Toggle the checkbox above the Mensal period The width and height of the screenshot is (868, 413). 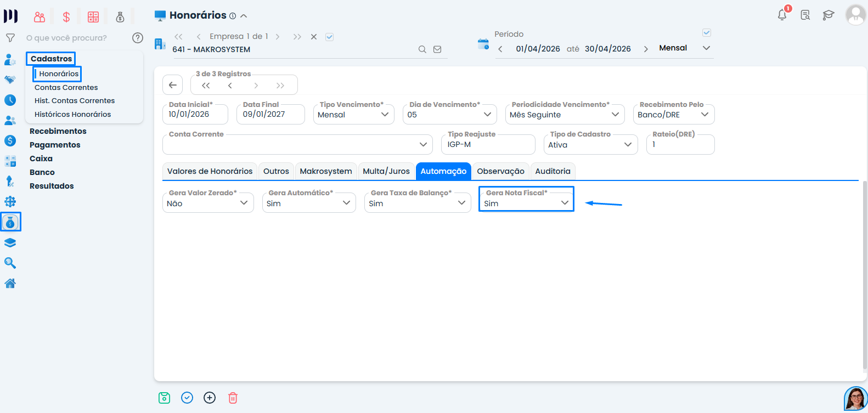pyautogui.click(x=707, y=33)
